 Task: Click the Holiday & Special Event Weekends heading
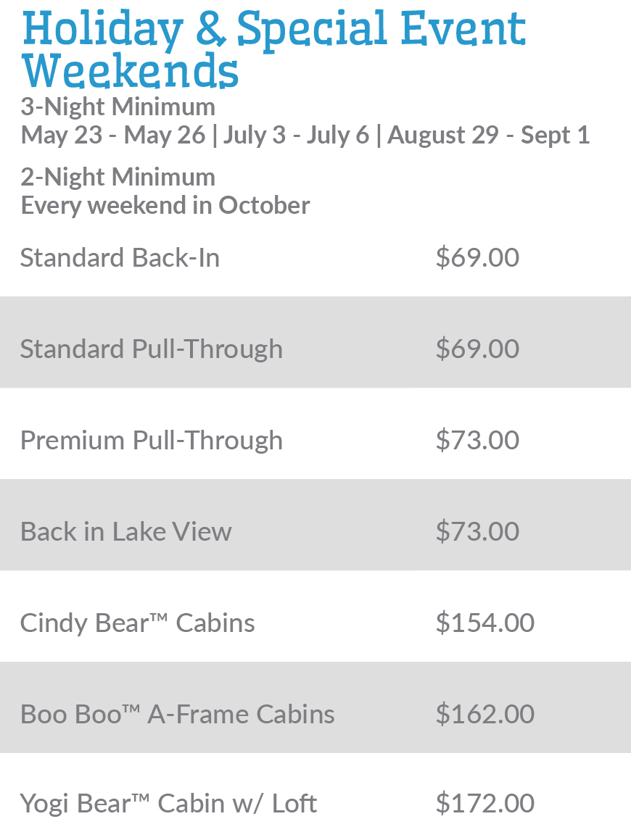pos(273,49)
